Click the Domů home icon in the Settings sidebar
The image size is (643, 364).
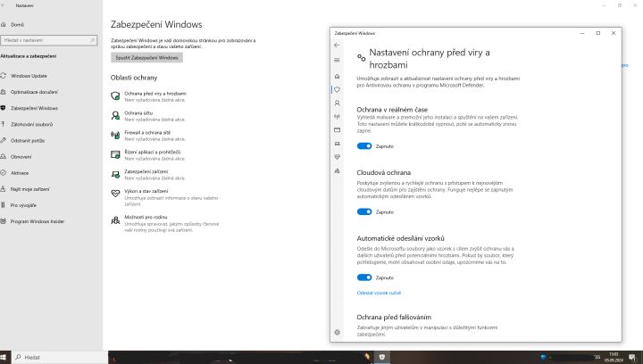coord(4,25)
